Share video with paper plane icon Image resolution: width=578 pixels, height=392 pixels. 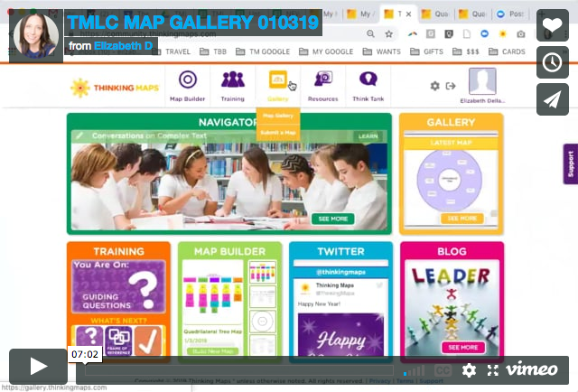point(552,99)
